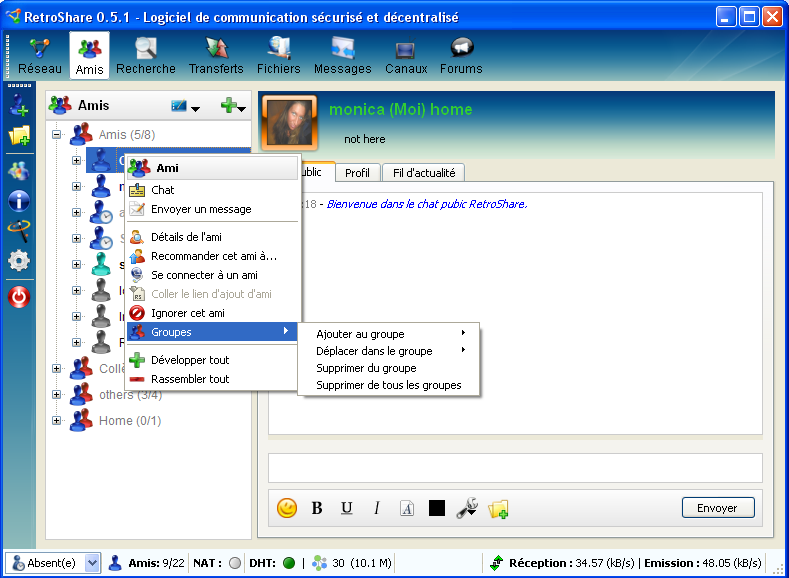Select the Amis toolbar button
The height and width of the screenshot is (578, 789).
click(89, 56)
